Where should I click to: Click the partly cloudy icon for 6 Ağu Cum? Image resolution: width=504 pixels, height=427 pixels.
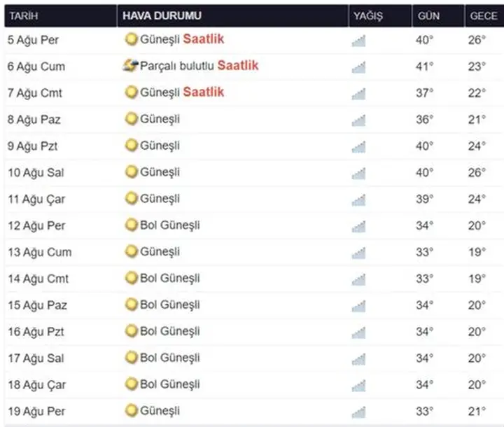click(x=130, y=66)
